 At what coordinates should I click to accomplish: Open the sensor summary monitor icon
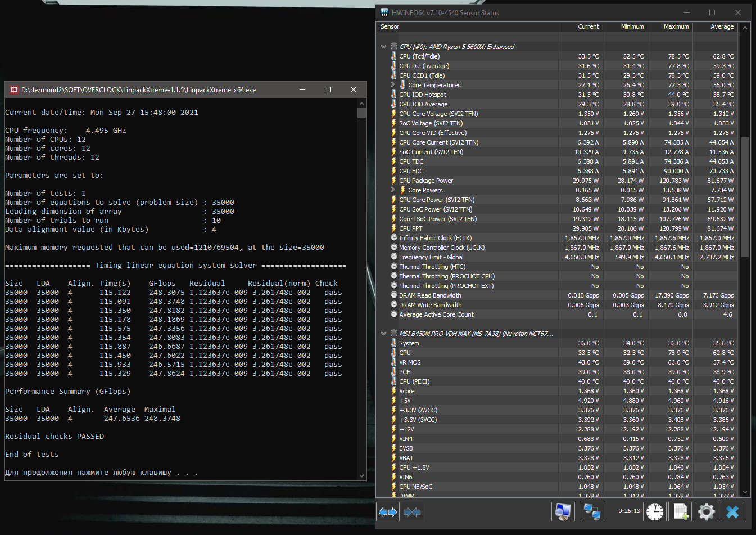coord(563,511)
